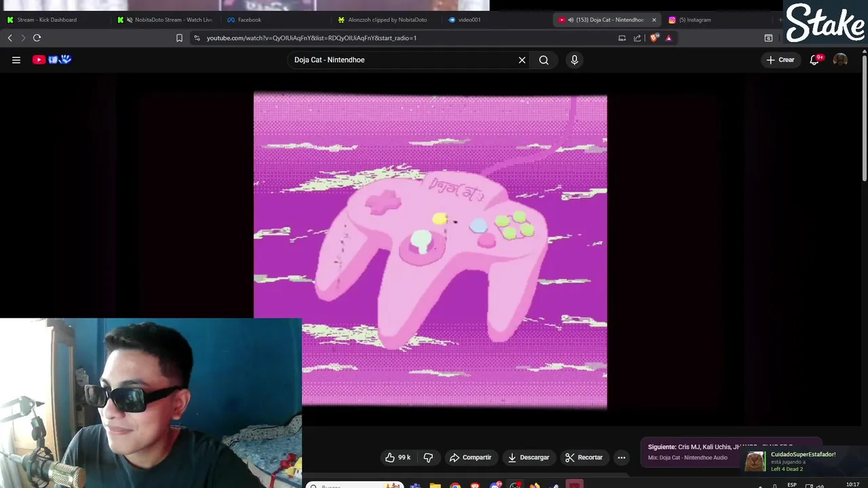
Task: Open File Explorer from taskbar
Action: point(435,485)
